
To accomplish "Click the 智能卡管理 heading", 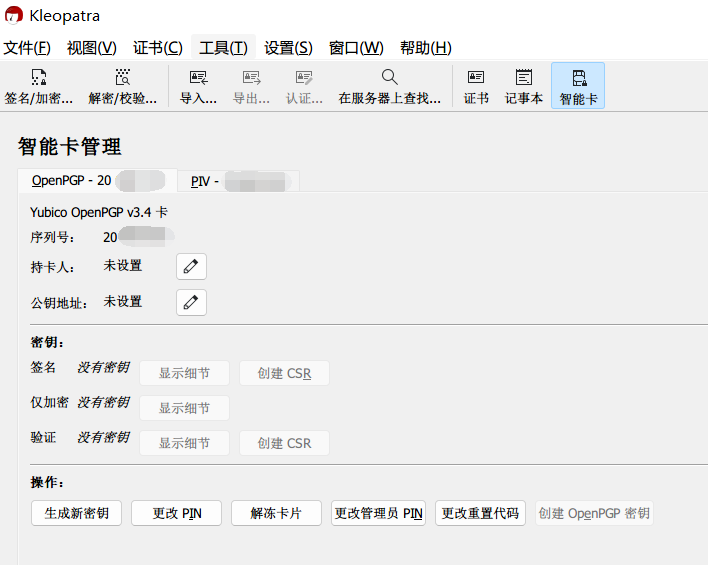I will coord(70,146).
